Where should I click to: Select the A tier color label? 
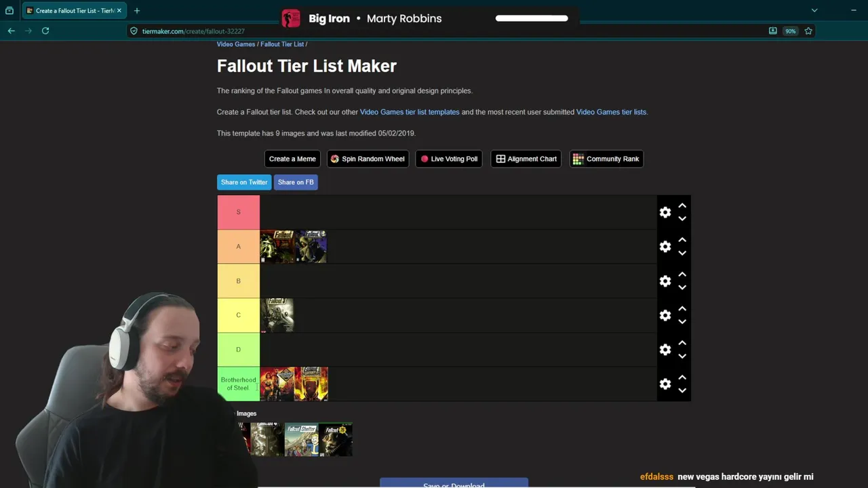238,247
